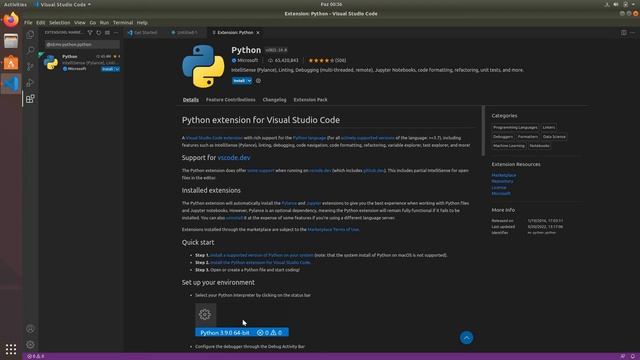The height and width of the screenshot is (360, 640).
Task: Open the notifications bell in status bar
Action: 633,356
